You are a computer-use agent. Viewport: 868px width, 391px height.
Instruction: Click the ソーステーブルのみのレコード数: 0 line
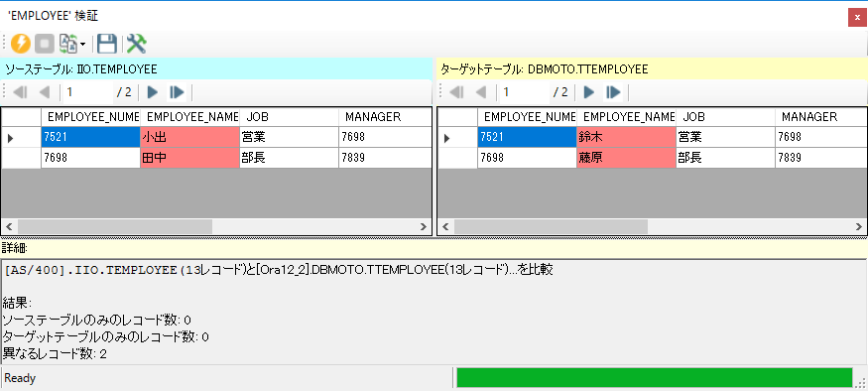click(x=97, y=320)
